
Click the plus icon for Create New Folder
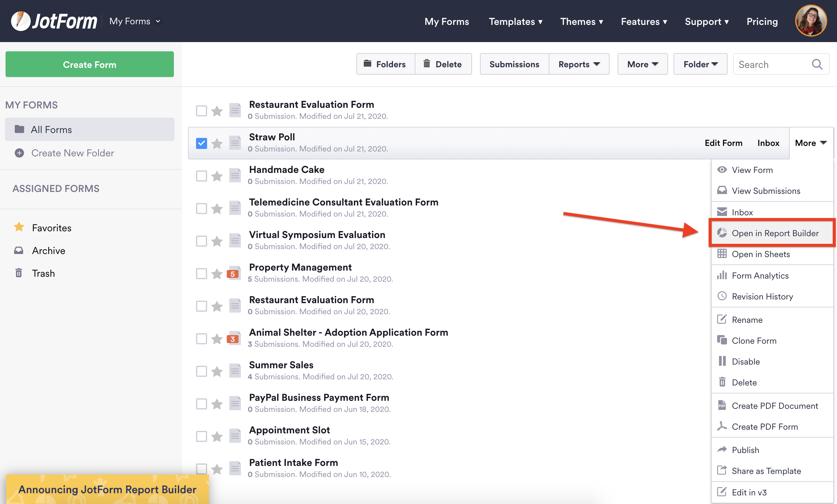point(19,153)
